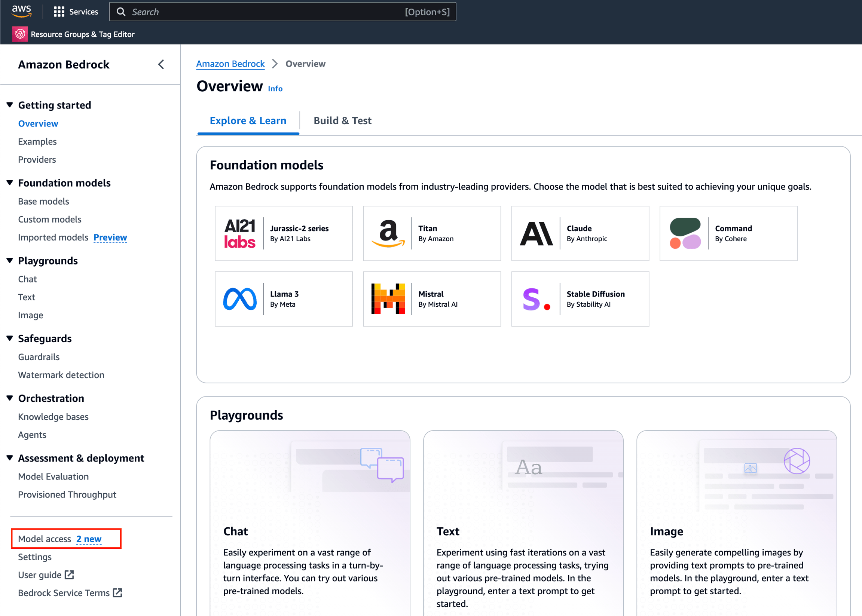Switch to the Build & Test tab
The height and width of the screenshot is (616, 862).
(342, 121)
